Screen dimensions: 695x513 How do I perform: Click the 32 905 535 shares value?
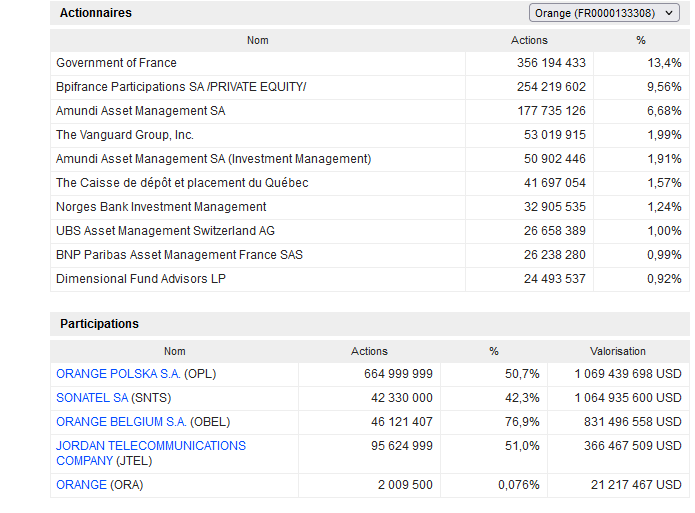point(555,207)
